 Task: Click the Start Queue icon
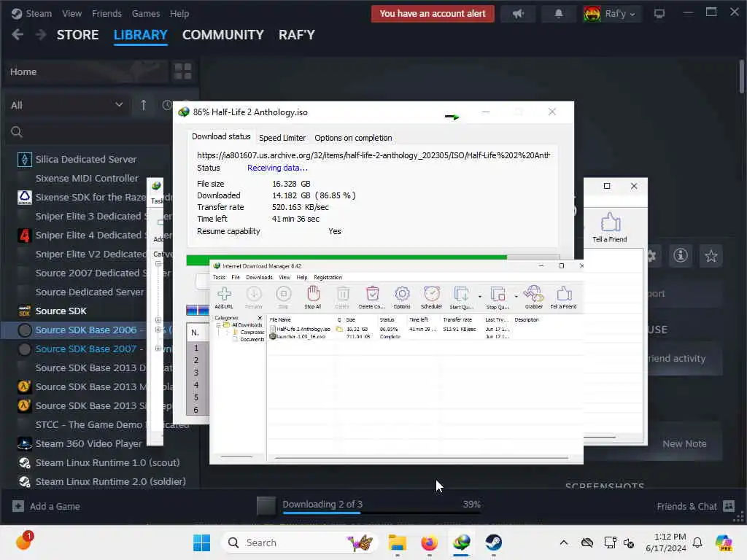(x=461, y=297)
